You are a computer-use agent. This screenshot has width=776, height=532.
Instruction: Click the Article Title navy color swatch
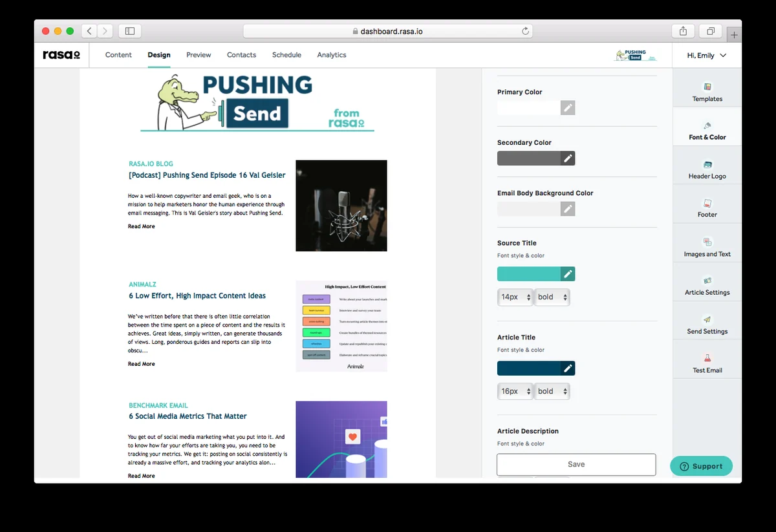[x=529, y=368]
